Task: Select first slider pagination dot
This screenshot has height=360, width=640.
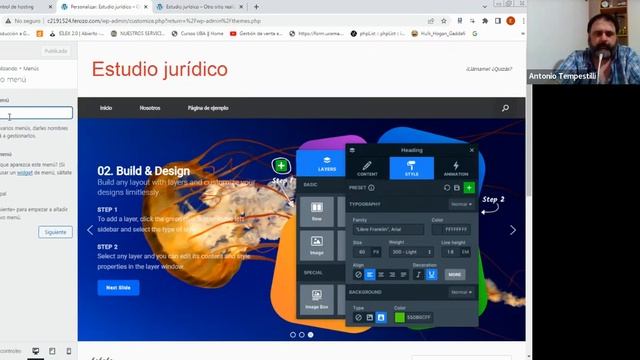Action: (293, 335)
